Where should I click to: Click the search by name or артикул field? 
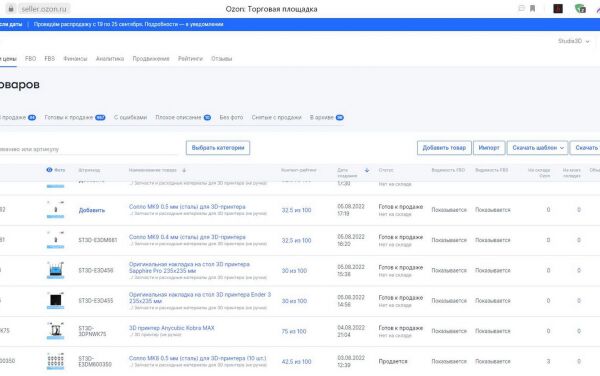coord(88,149)
